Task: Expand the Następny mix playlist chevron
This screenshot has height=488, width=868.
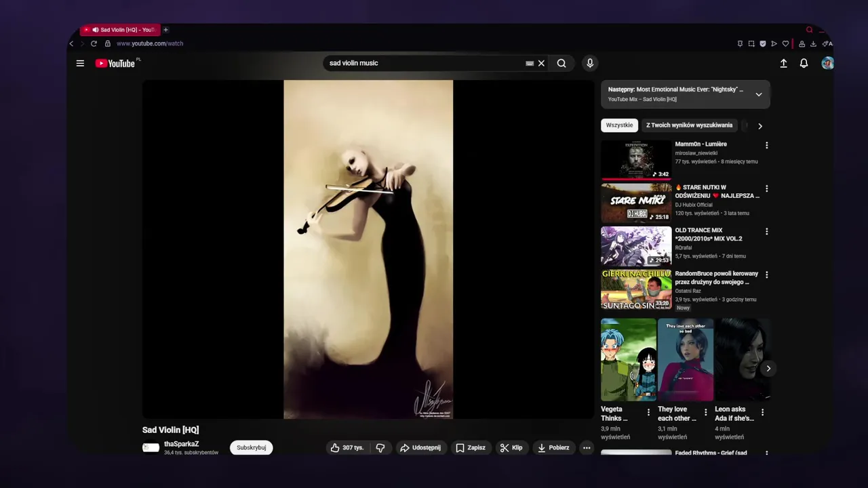Action: coord(759,94)
